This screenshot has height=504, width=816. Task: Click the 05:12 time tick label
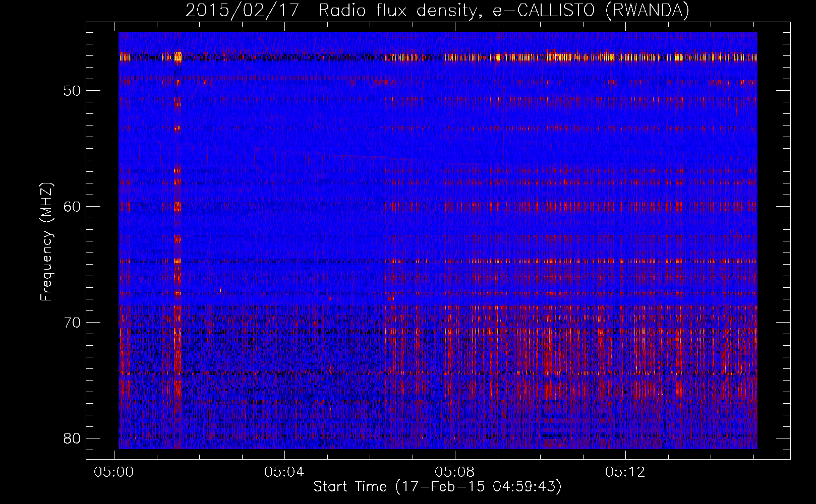click(625, 472)
